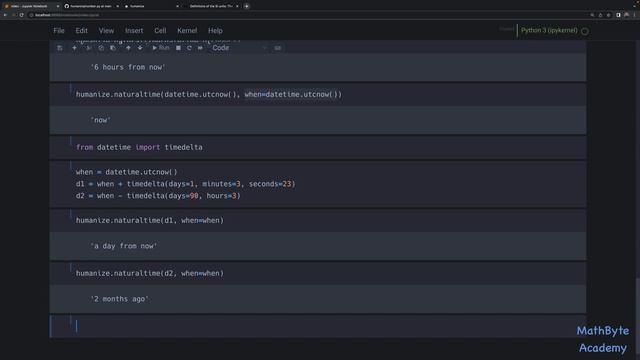Click the 'now' output text
Image resolution: width=640 pixels, height=360 pixels.
click(100, 120)
